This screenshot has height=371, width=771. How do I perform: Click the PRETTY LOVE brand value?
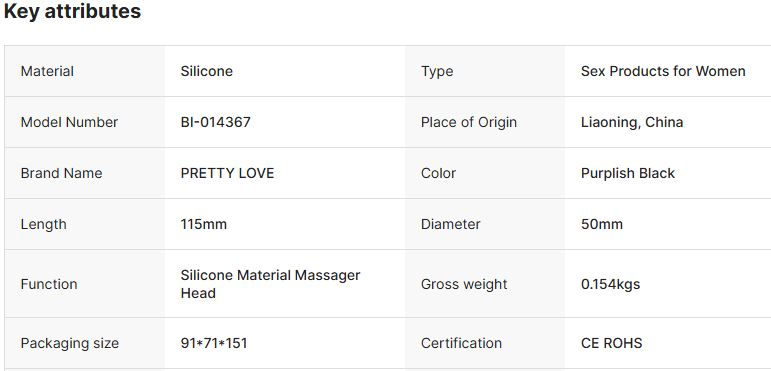coord(227,173)
